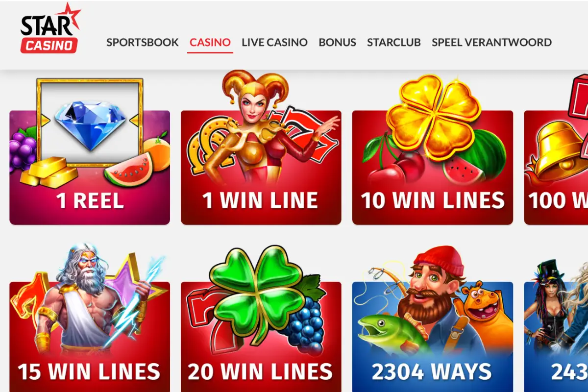Viewport: 588px width, 392px height.
Task: Open Speel Verantwoord page
Action: [491, 42]
